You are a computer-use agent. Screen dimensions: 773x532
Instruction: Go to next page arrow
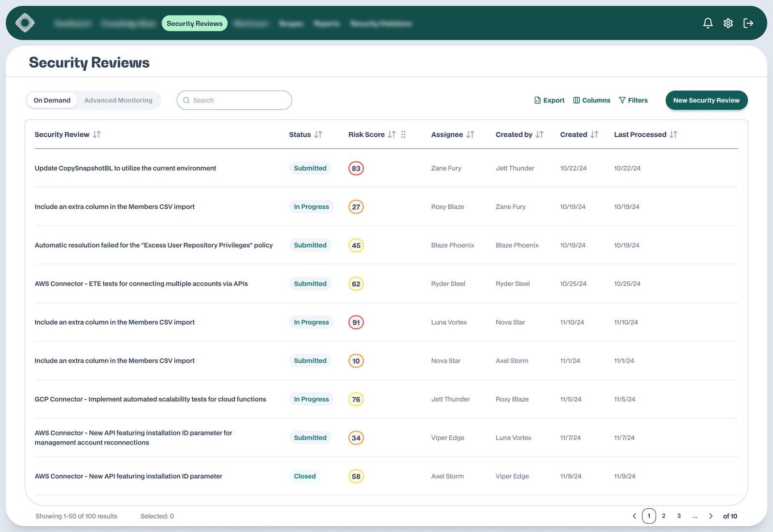[711, 516]
